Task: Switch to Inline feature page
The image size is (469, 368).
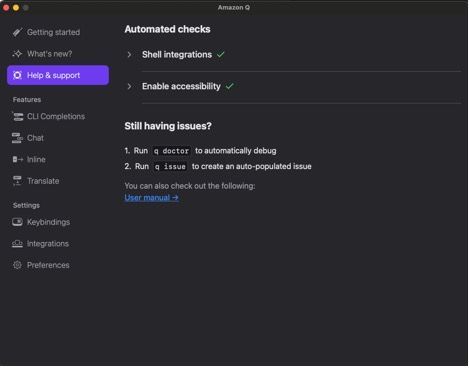Action: pyautogui.click(x=36, y=159)
